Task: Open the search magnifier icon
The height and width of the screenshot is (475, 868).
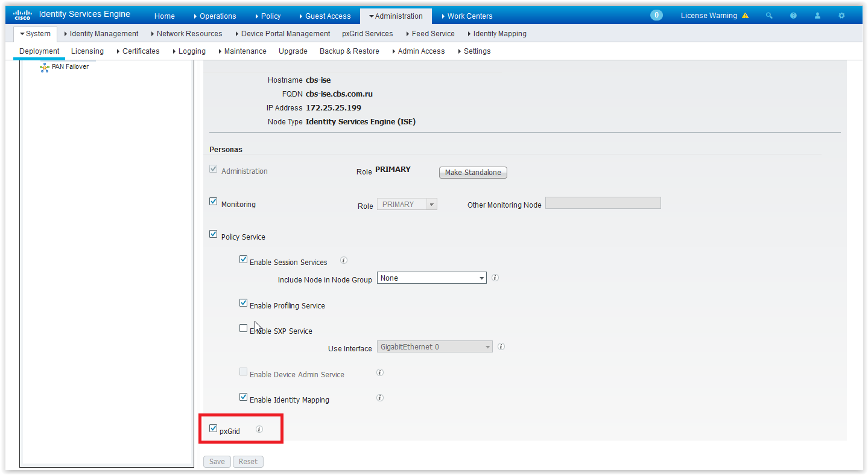Action: coord(769,16)
